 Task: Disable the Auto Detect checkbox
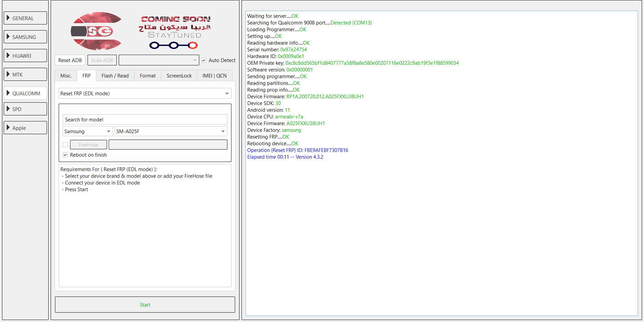[x=204, y=60]
